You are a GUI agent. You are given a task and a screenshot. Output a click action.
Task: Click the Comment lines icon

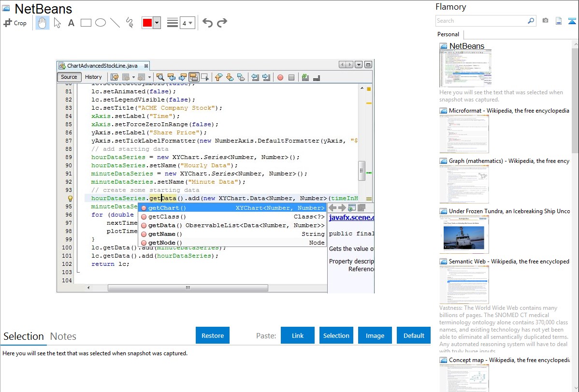point(305,77)
